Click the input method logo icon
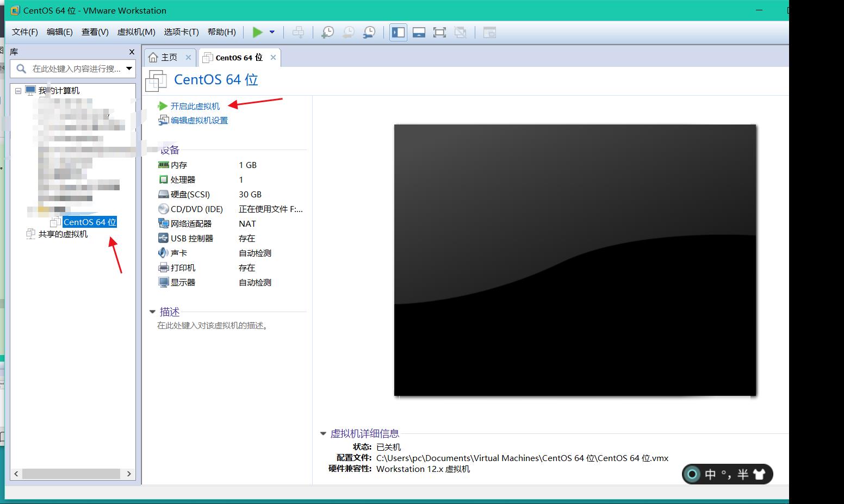Screen dimensions: 844x504 [692, 475]
